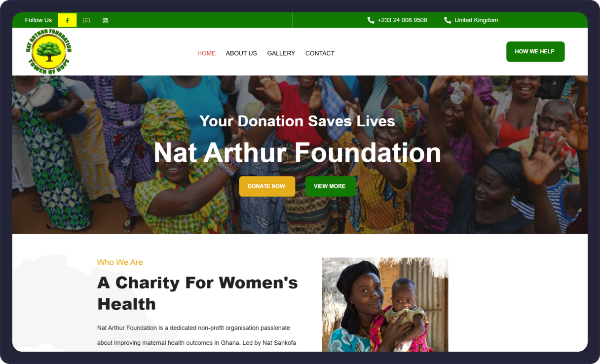Click the United Kingdom contact link
The width and height of the screenshot is (600, 364).
pos(476,20)
